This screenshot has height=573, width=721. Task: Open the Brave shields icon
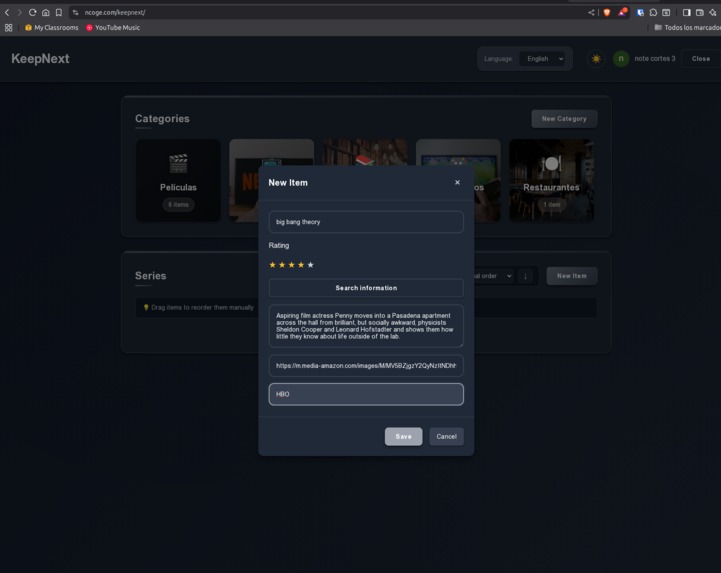coord(607,12)
